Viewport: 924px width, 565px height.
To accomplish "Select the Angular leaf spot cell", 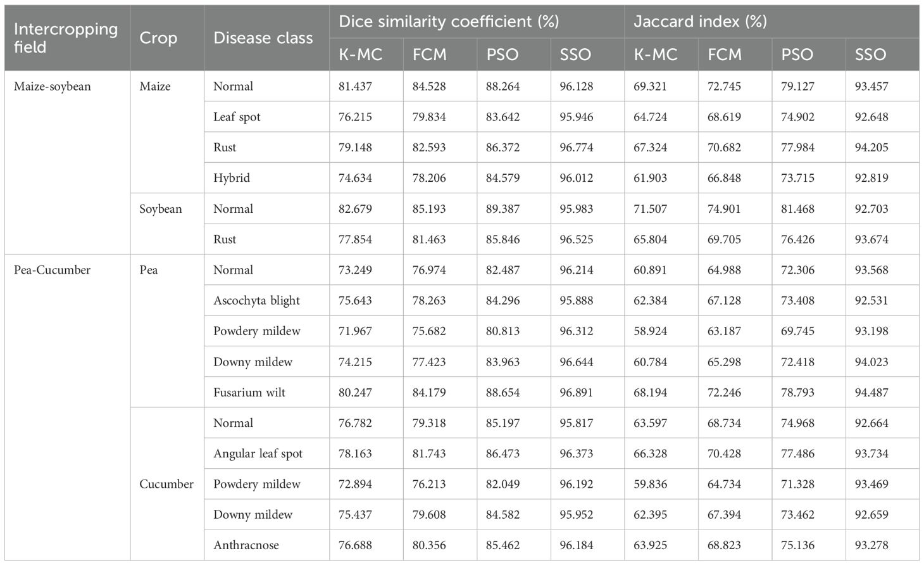I will pyautogui.click(x=258, y=454).
